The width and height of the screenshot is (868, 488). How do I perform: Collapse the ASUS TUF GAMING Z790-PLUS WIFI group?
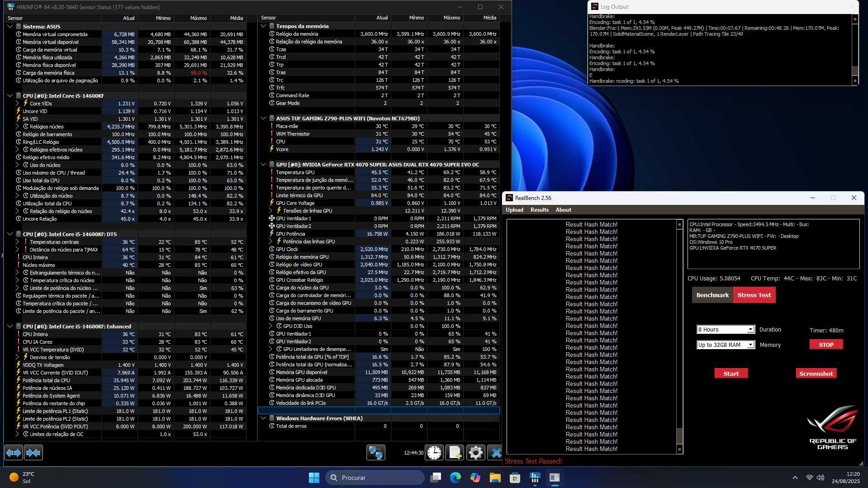click(x=263, y=118)
